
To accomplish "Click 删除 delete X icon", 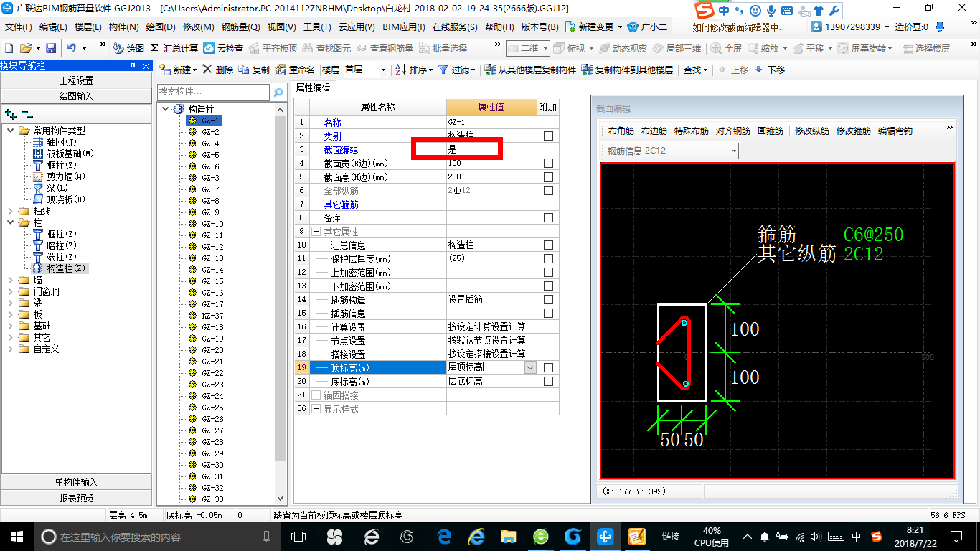I will point(217,70).
